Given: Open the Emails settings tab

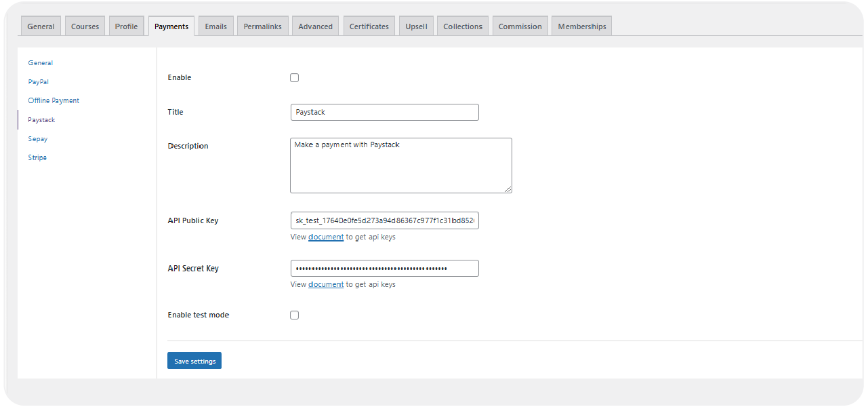Looking at the screenshot, I should click(215, 25).
